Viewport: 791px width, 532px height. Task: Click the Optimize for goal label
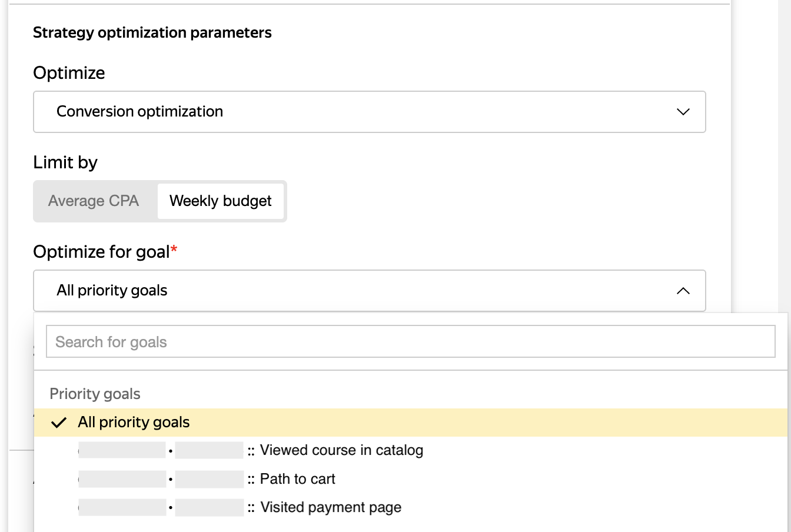101,252
